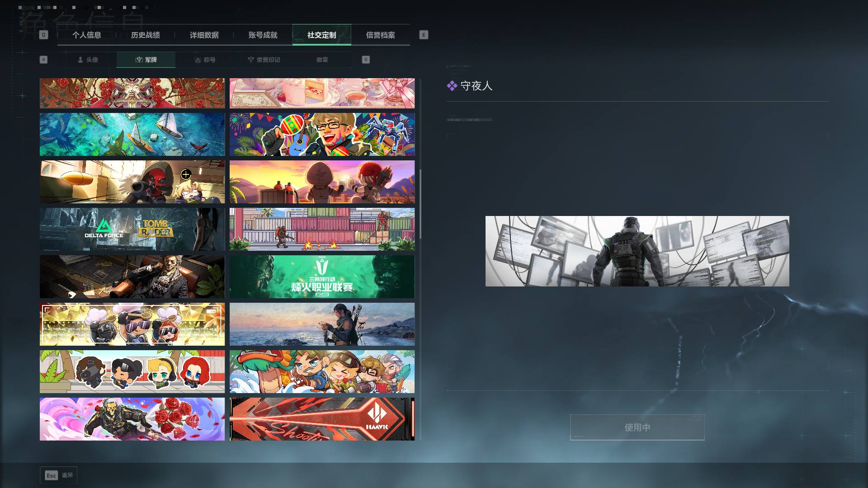The width and height of the screenshot is (868, 488).
Task: Choose the golden chef characters banner
Action: (x=132, y=324)
